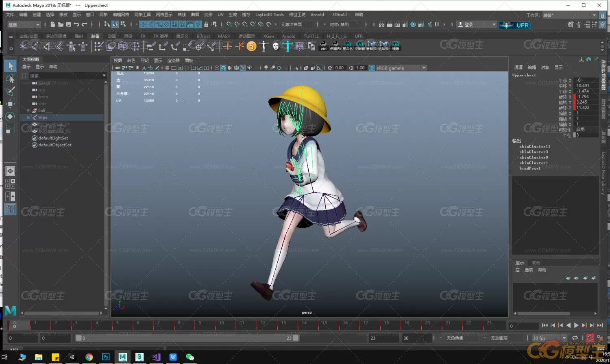Click the cyan T-pose figure shelf icon
610x364 pixels.
(x=288, y=46)
